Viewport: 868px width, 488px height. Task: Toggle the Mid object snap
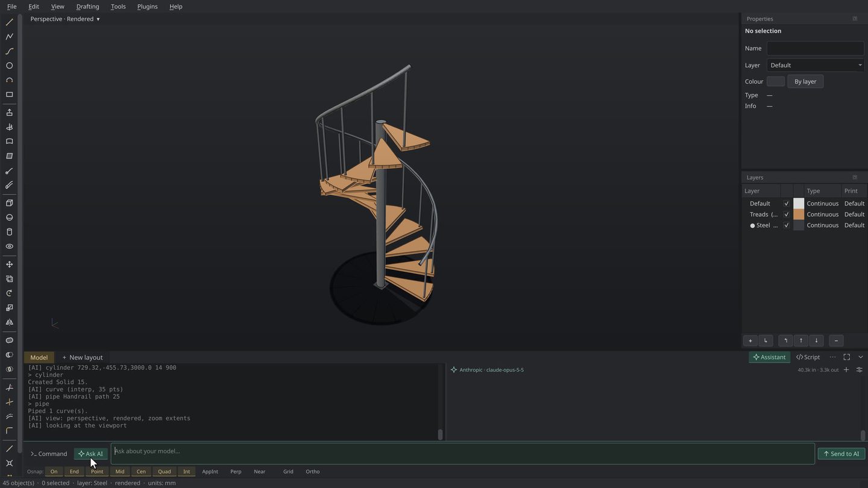[120, 472]
